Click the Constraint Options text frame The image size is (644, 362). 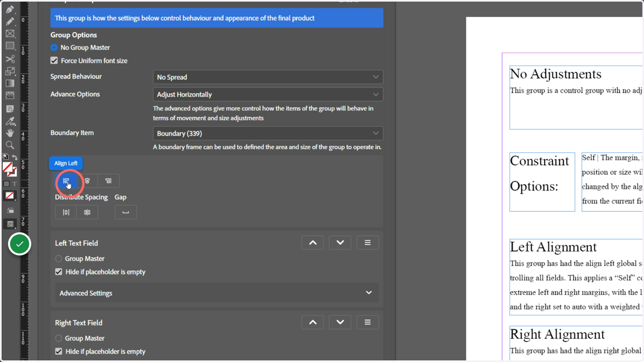pos(542,182)
